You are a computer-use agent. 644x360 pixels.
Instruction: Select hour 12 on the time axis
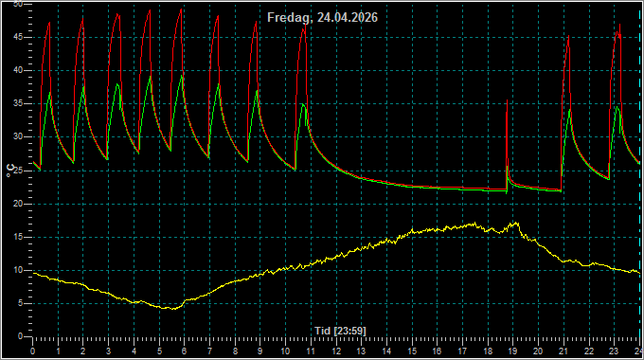pyautogui.click(x=337, y=351)
